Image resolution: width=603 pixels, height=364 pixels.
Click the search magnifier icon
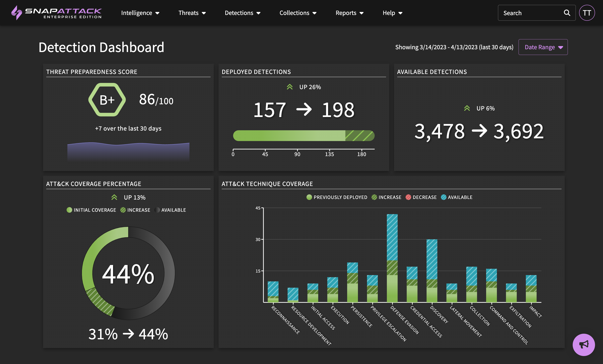[567, 13]
